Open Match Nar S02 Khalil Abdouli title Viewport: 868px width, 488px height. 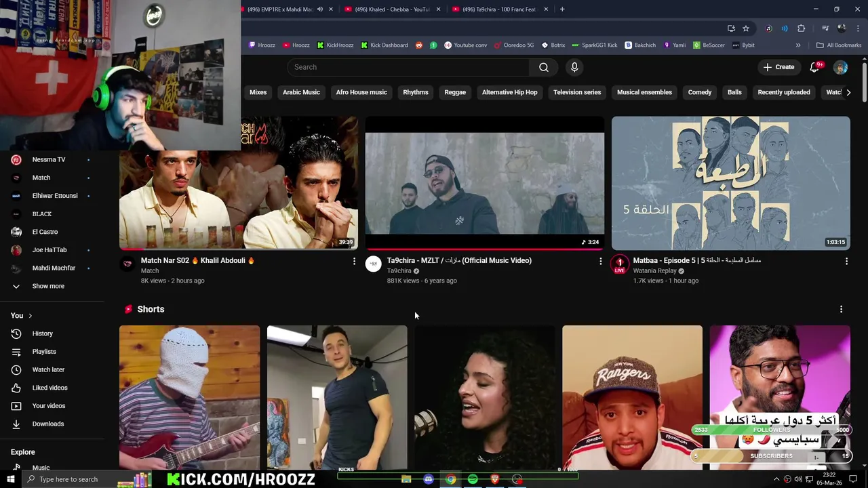[x=197, y=260]
